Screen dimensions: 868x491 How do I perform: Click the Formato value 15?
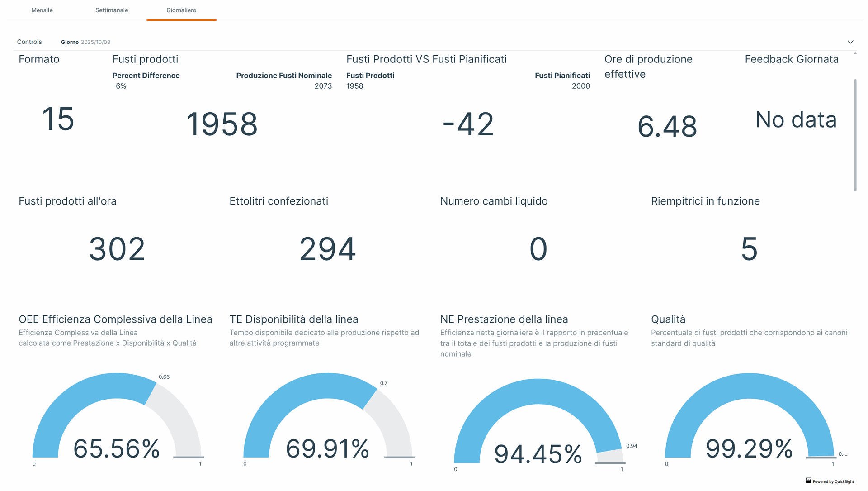58,119
